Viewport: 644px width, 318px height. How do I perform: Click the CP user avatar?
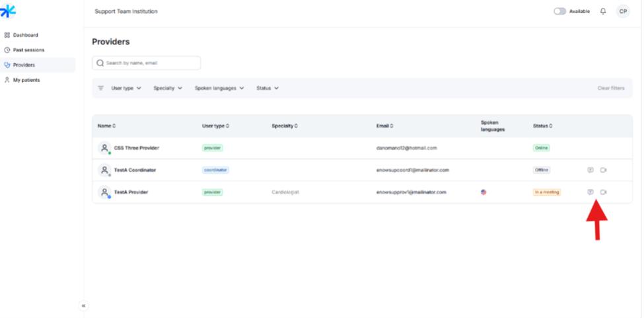[x=623, y=11]
